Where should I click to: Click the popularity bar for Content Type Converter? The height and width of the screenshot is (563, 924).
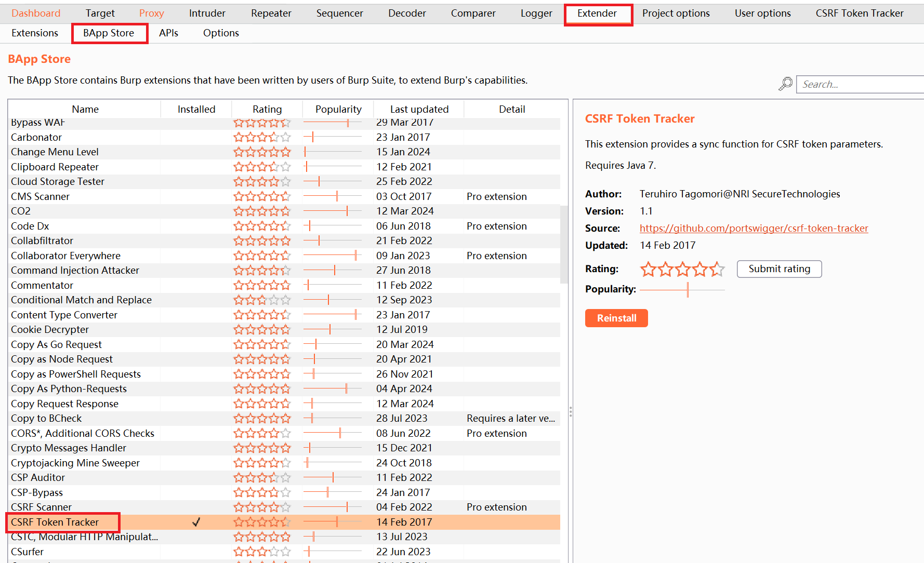click(x=333, y=315)
